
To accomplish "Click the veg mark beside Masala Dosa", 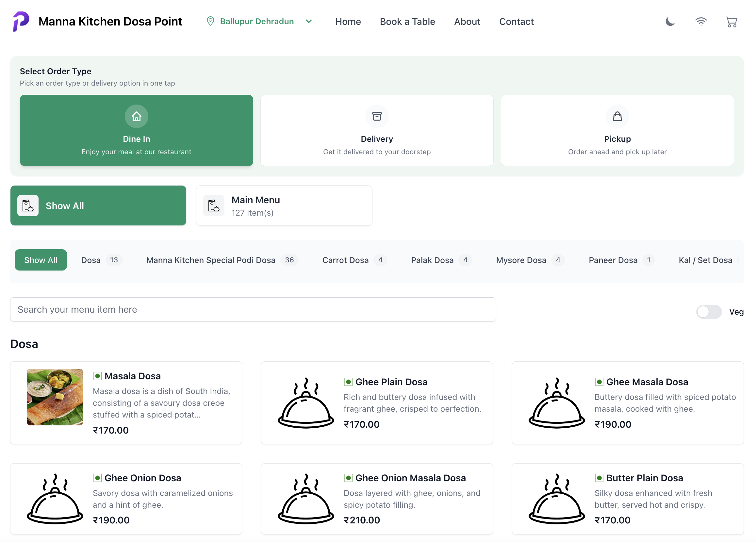I will 97,376.
